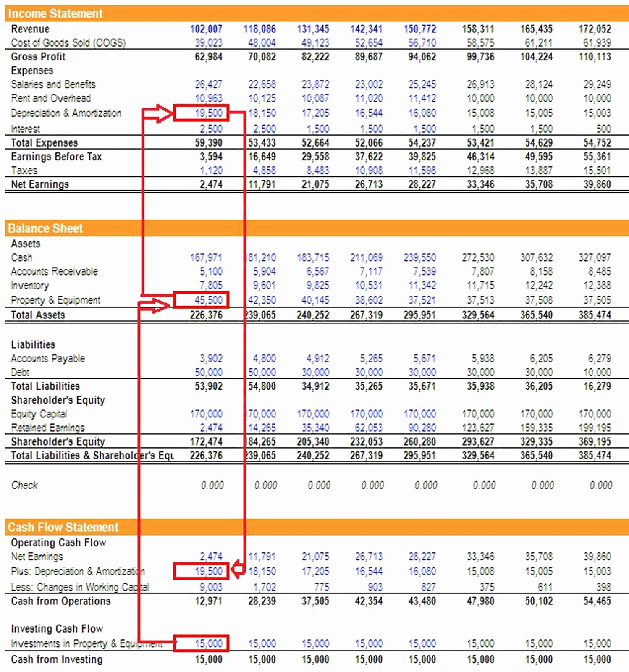
Task: Select the first Revenue cell 102,007
Action: pos(206,29)
